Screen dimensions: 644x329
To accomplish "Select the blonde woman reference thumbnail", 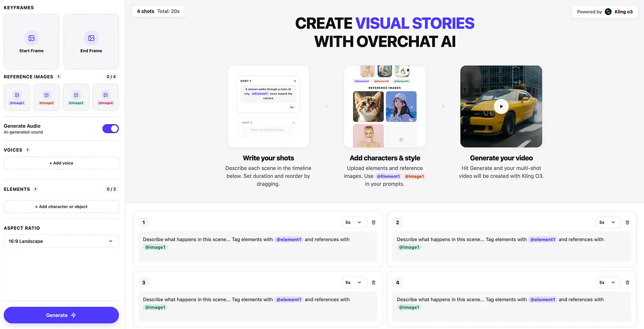I will click(368, 136).
